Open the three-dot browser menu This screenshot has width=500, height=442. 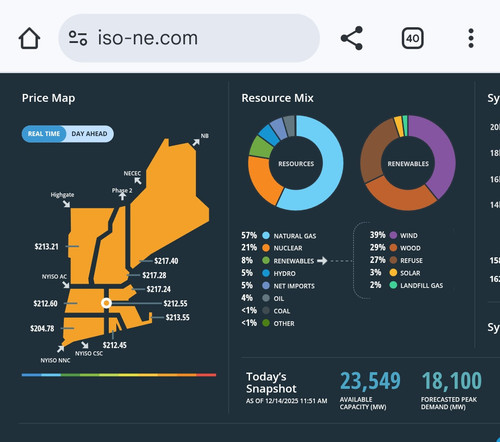pyautogui.click(x=471, y=38)
